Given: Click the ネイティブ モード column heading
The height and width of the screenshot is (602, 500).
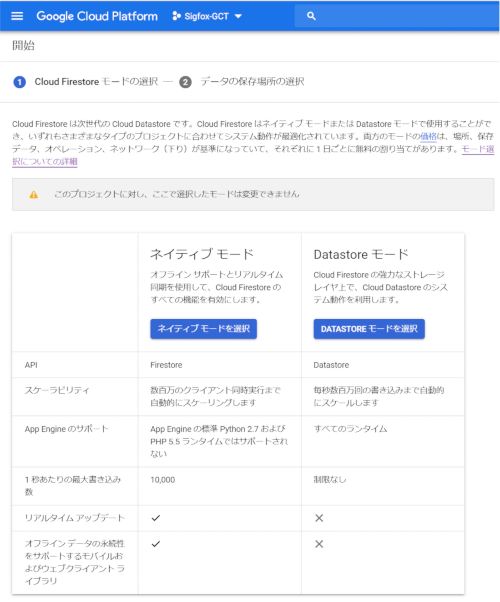Looking at the screenshot, I should point(202,254).
